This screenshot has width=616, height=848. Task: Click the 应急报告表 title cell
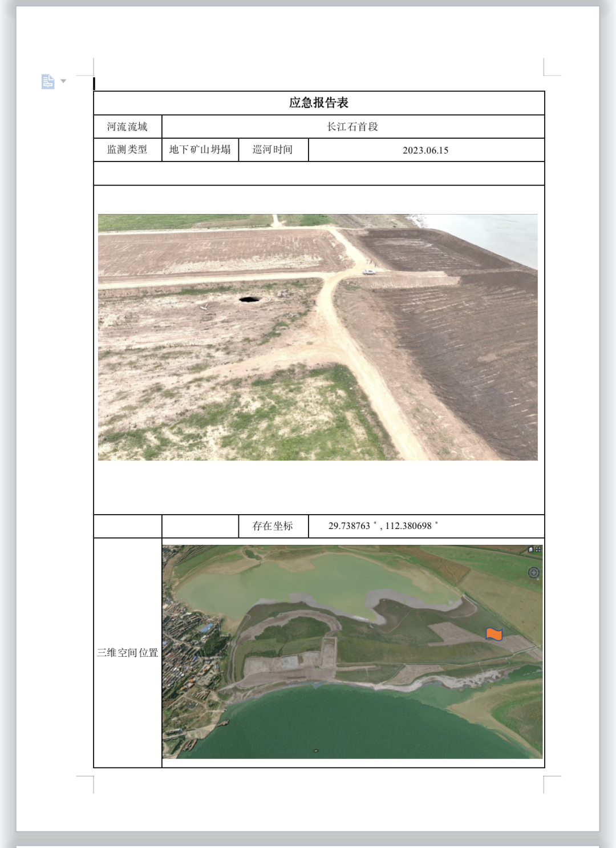click(x=318, y=103)
